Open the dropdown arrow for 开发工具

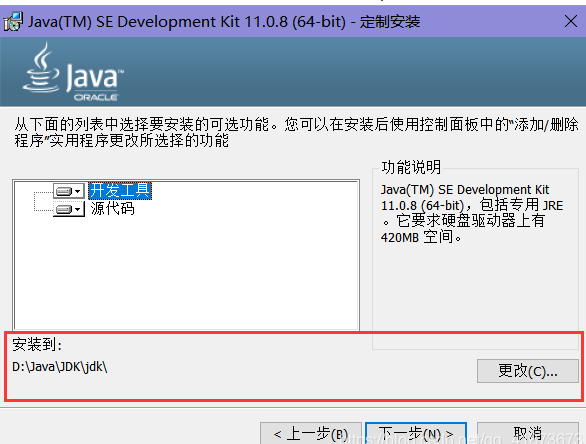[x=78, y=191]
